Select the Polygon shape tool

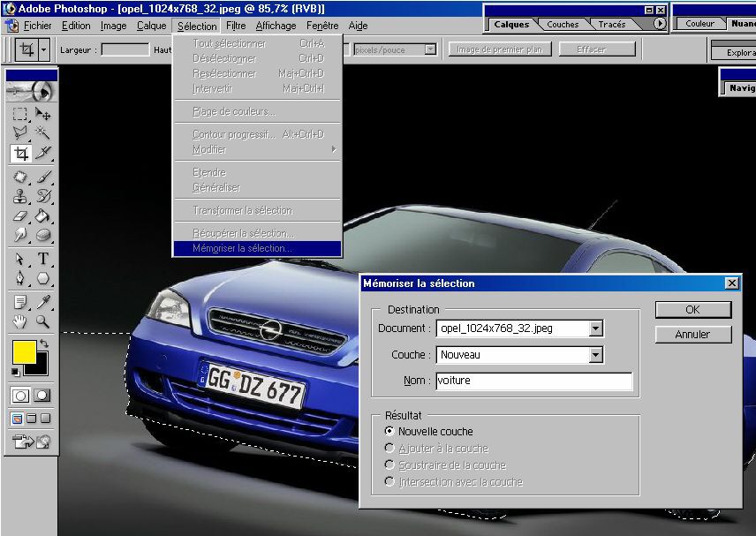pyautogui.click(x=43, y=278)
